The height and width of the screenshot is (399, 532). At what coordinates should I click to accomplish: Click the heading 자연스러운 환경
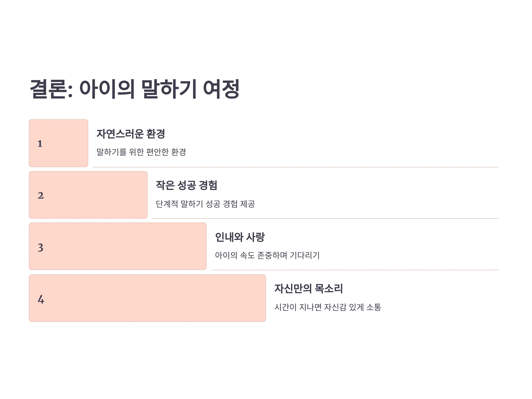(131, 134)
